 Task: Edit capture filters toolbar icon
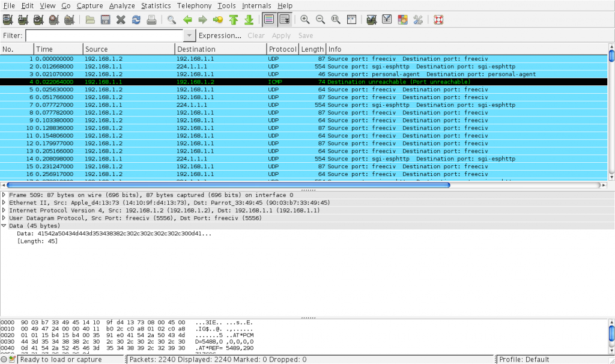[371, 20]
